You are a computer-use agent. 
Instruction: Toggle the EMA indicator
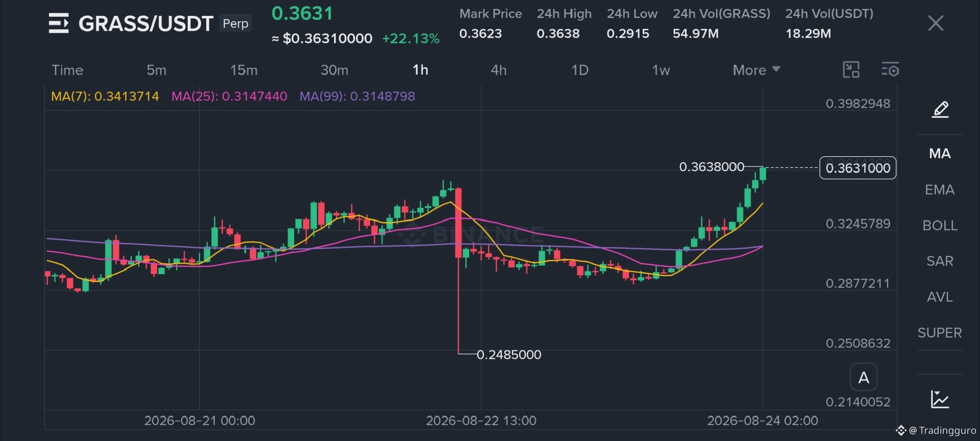[x=940, y=190]
